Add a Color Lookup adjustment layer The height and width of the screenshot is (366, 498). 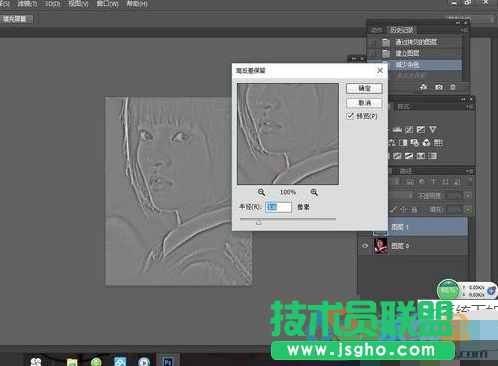[438, 143]
